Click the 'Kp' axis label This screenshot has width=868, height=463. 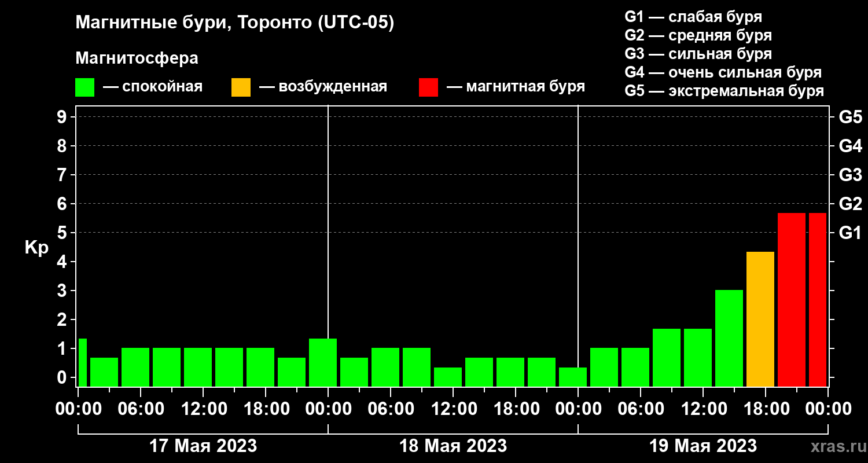36,248
